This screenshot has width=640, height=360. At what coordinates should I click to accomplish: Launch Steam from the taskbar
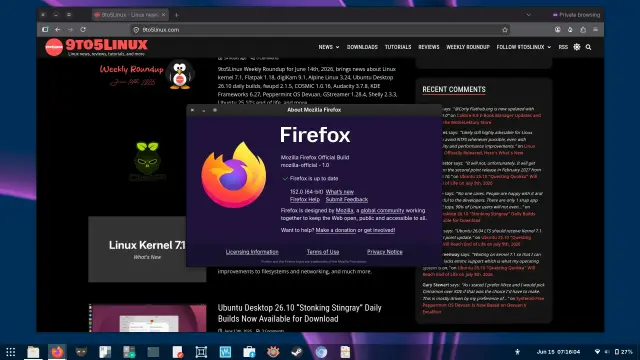point(297,351)
